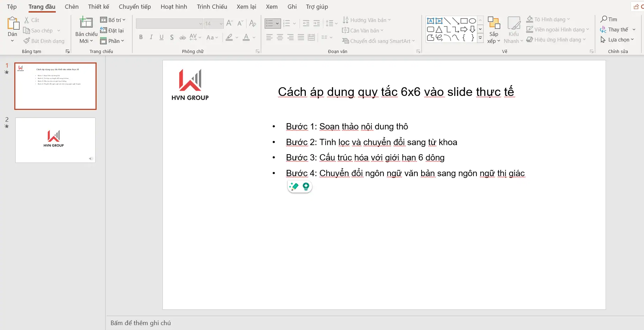This screenshot has height=330, width=644.
Task: Click the numbered list icon
Action: pyautogui.click(x=287, y=23)
